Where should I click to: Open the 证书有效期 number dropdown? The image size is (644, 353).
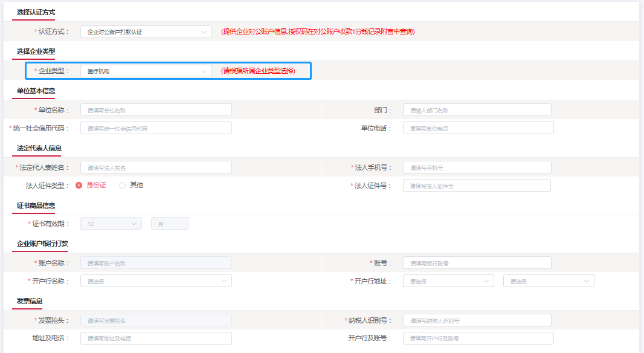click(111, 224)
